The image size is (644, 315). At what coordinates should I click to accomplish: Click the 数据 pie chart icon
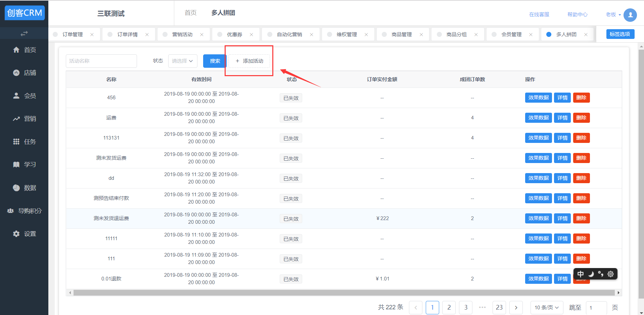coord(16,188)
